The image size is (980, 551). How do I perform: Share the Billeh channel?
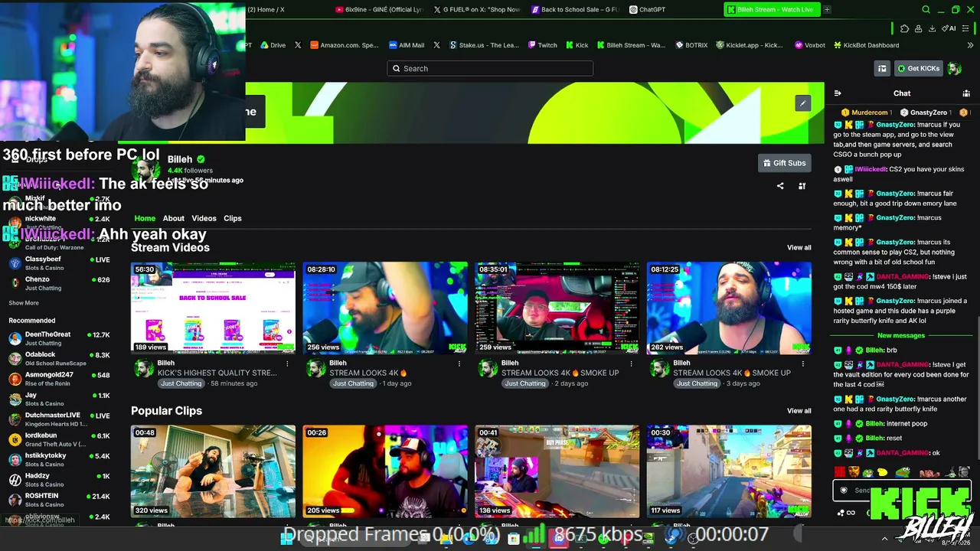780,186
